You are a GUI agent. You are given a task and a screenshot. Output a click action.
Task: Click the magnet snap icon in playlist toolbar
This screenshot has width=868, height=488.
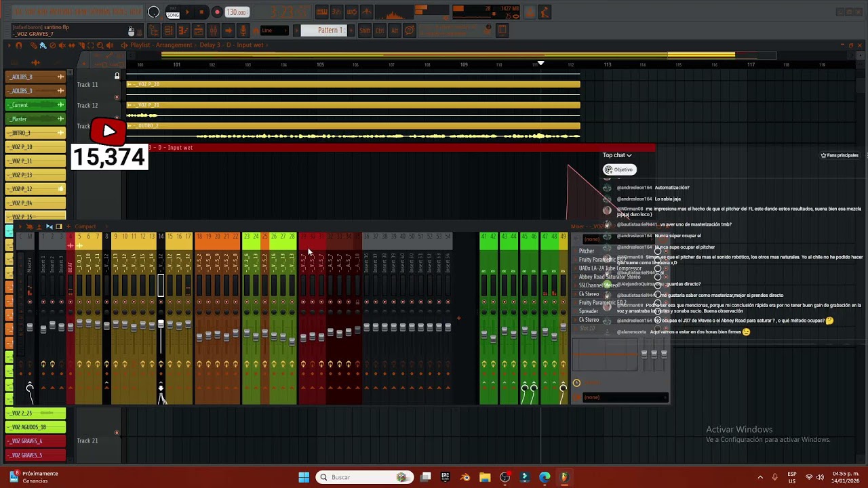(19, 45)
